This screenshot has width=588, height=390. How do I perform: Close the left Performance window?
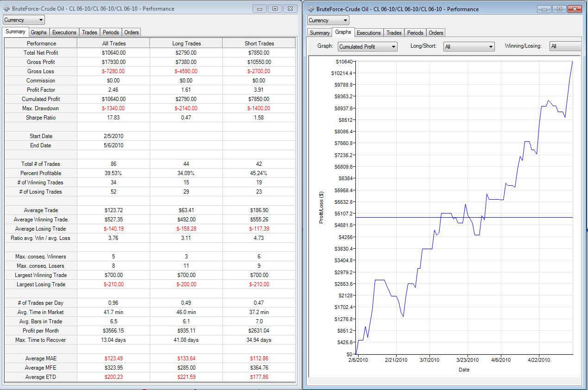click(290, 8)
